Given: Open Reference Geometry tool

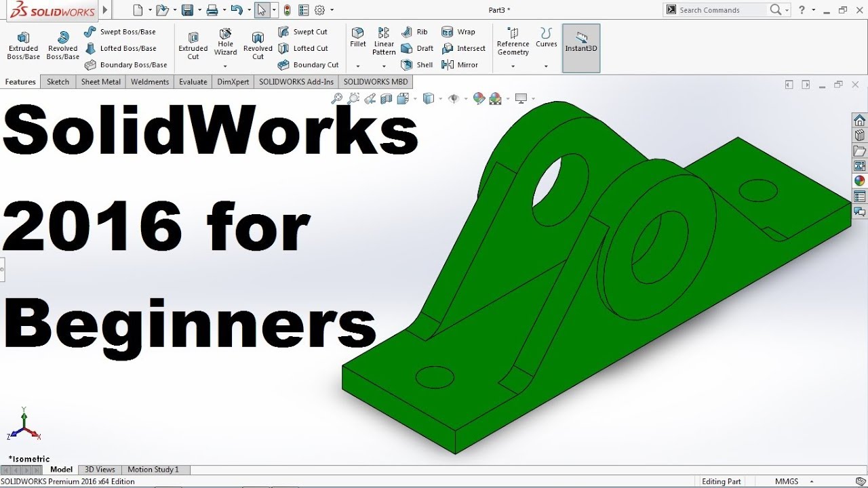Looking at the screenshot, I should pos(513,42).
